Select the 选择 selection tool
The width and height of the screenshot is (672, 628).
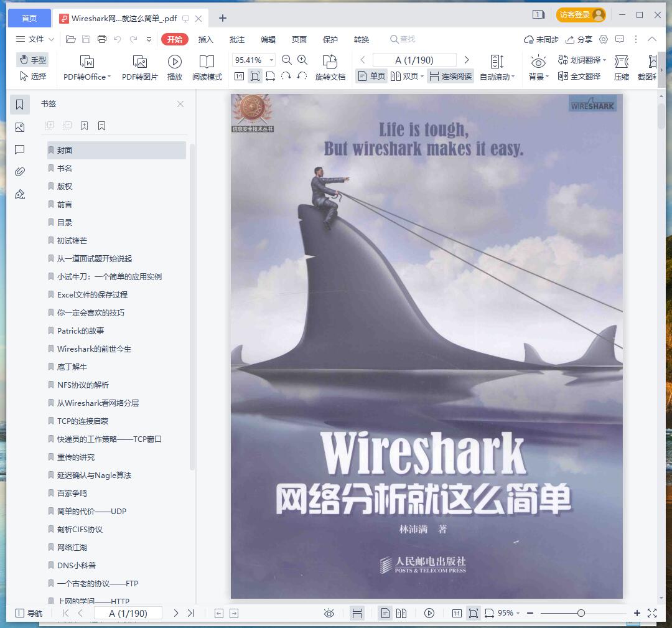(x=33, y=76)
